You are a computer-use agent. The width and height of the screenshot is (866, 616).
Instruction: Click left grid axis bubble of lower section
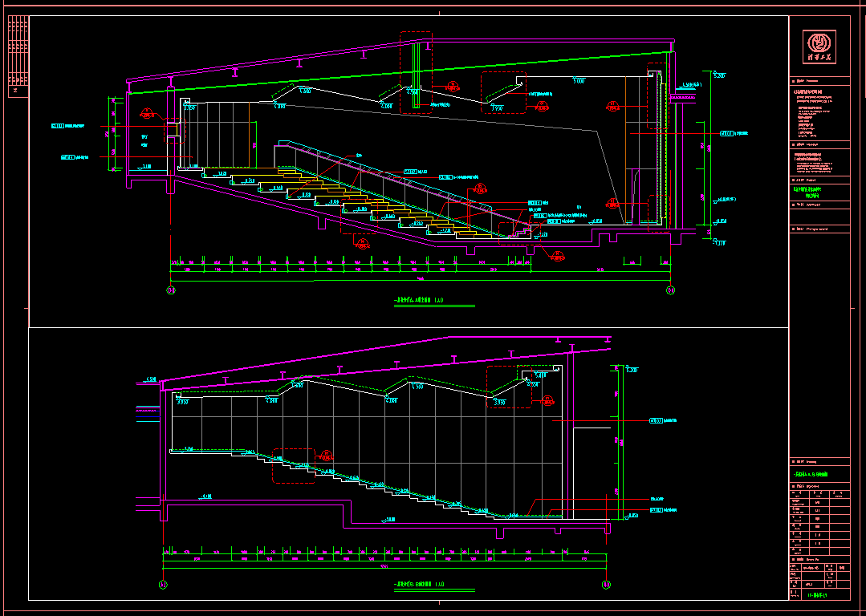tap(164, 585)
